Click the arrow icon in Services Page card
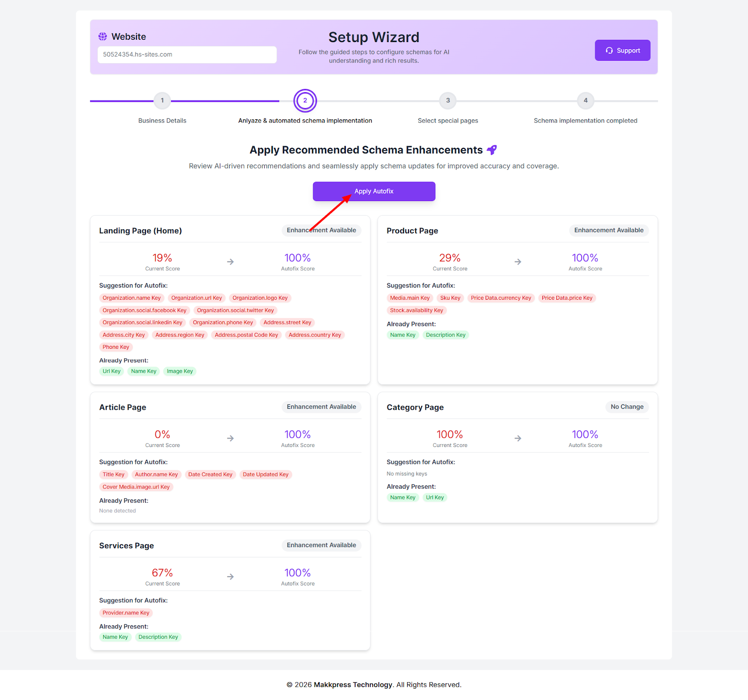Screen dimensions: 748x700 (230, 577)
